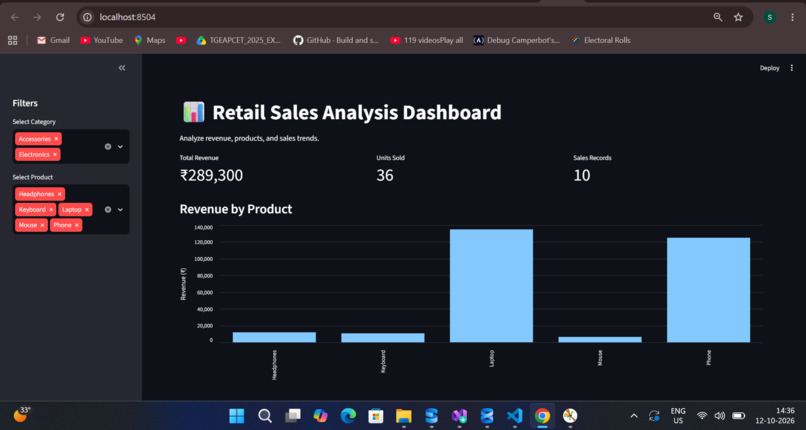Open Microsoft Edge from the taskbar

(348, 415)
